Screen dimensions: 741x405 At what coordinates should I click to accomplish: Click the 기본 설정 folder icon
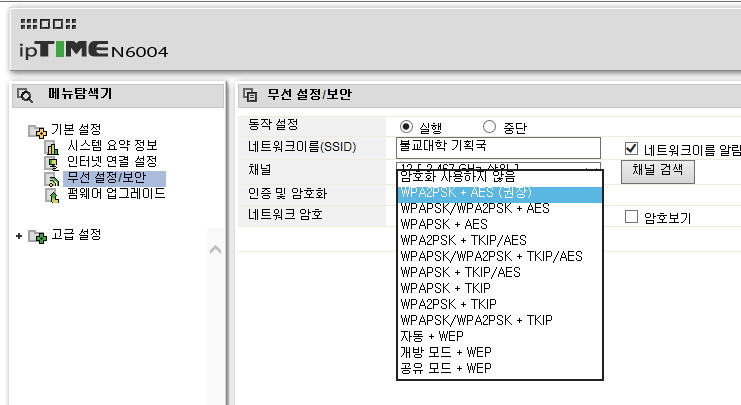pyautogui.click(x=37, y=131)
